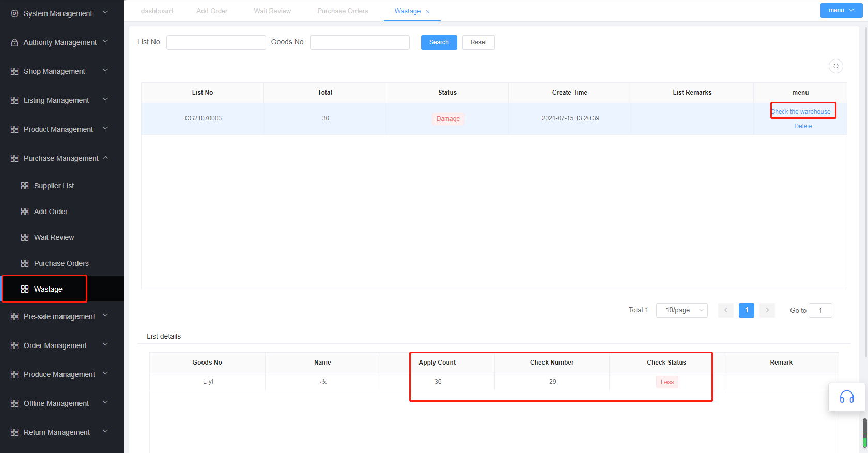Collapse Purchase Management chevron
868x453 pixels.
pyautogui.click(x=105, y=157)
